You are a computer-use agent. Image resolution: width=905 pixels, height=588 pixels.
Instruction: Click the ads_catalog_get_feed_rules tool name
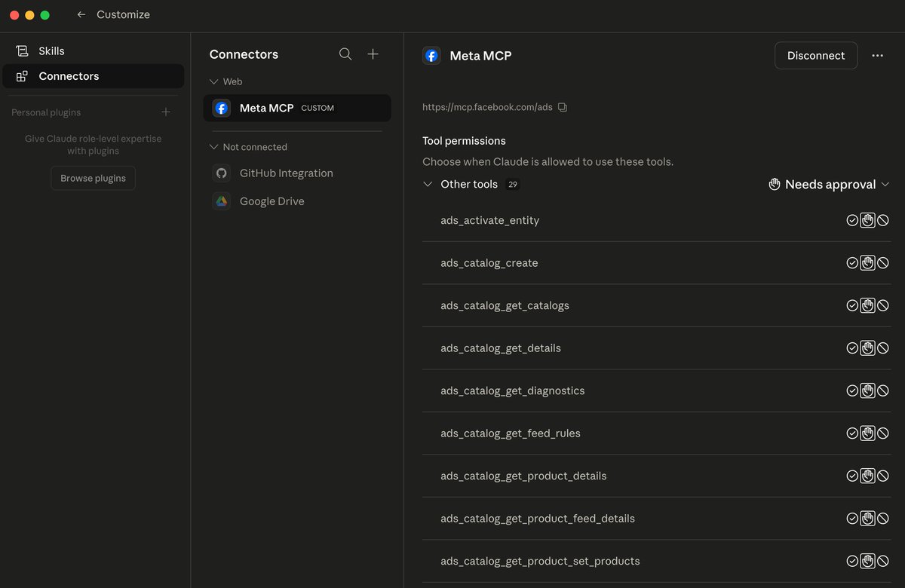(x=511, y=433)
